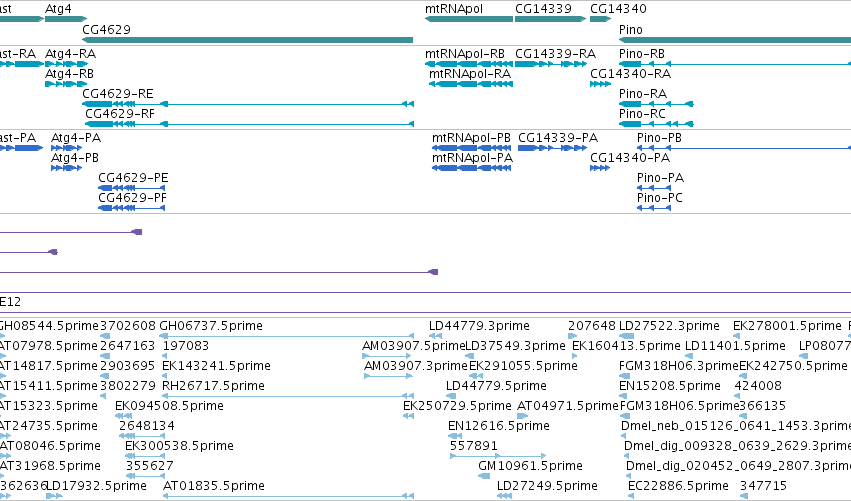Open the EK291055.5prime EST label
The height and width of the screenshot is (501, 851).
[x=523, y=366]
